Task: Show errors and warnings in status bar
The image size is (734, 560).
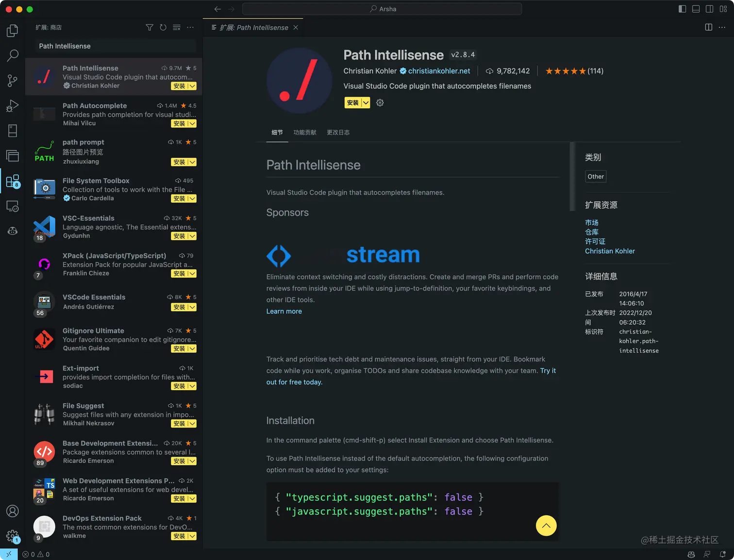Action: 36,554
